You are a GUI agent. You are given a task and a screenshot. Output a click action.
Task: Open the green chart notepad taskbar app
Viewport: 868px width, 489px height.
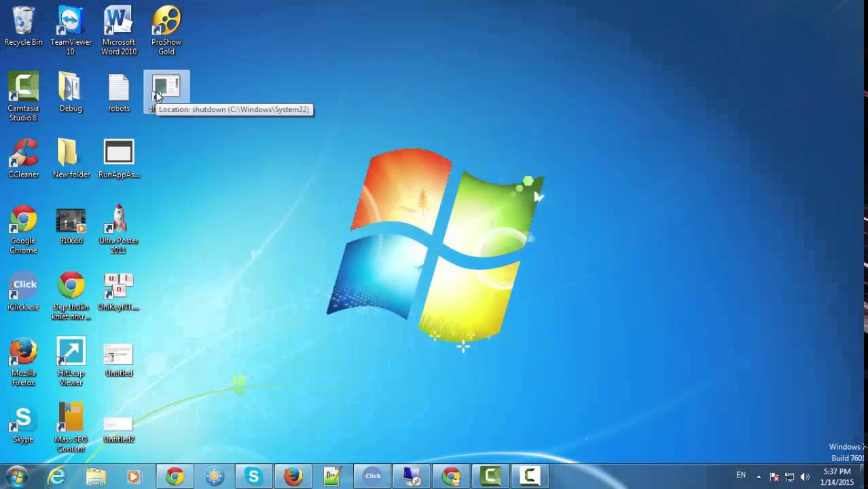pyautogui.click(x=333, y=476)
